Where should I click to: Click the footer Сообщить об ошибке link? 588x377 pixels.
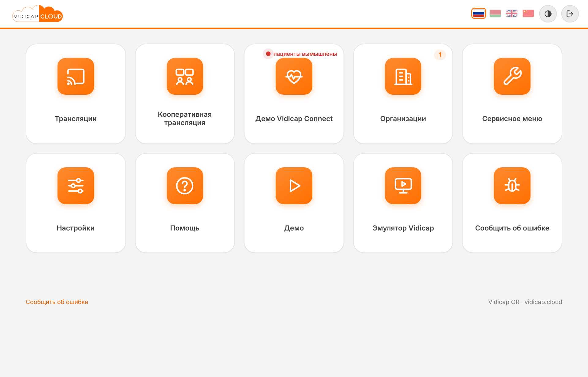(57, 302)
